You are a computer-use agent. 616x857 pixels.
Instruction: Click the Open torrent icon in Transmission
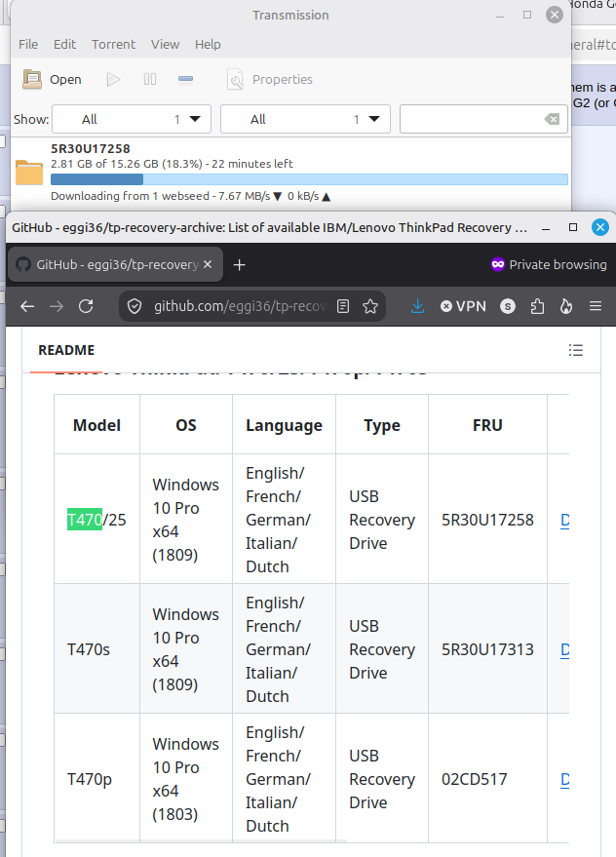point(32,79)
